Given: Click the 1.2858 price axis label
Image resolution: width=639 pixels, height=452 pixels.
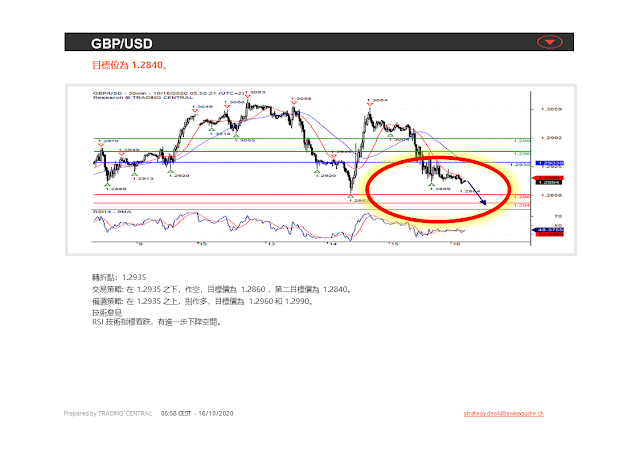Looking at the screenshot, I should pyautogui.click(x=551, y=195).
